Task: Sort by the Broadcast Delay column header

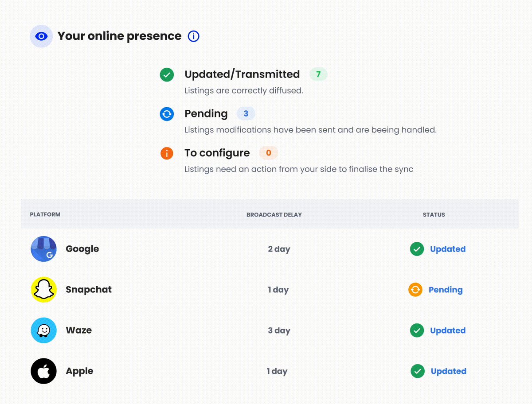Action: pos(274,214)
